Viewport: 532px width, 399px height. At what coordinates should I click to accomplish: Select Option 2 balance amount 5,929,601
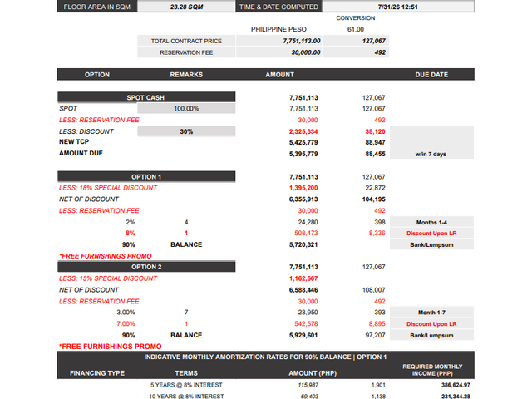coord(303,335)
